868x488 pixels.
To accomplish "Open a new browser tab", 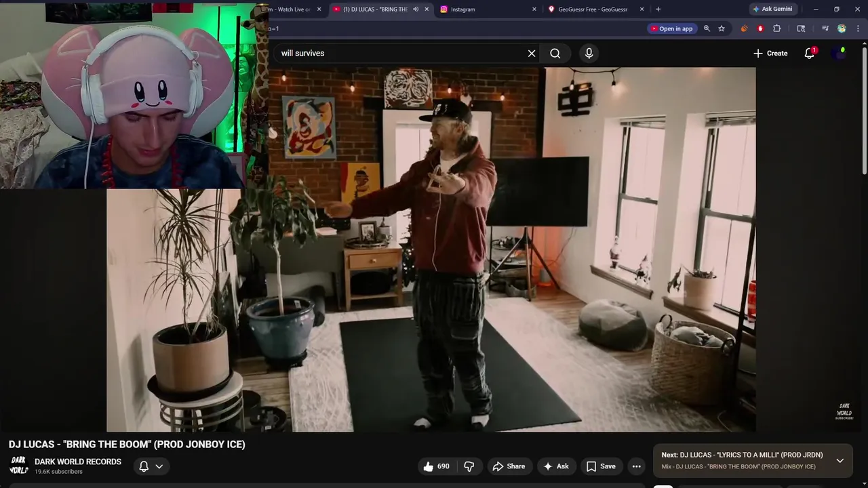I will pyautogui.click(x=658, y=9).
